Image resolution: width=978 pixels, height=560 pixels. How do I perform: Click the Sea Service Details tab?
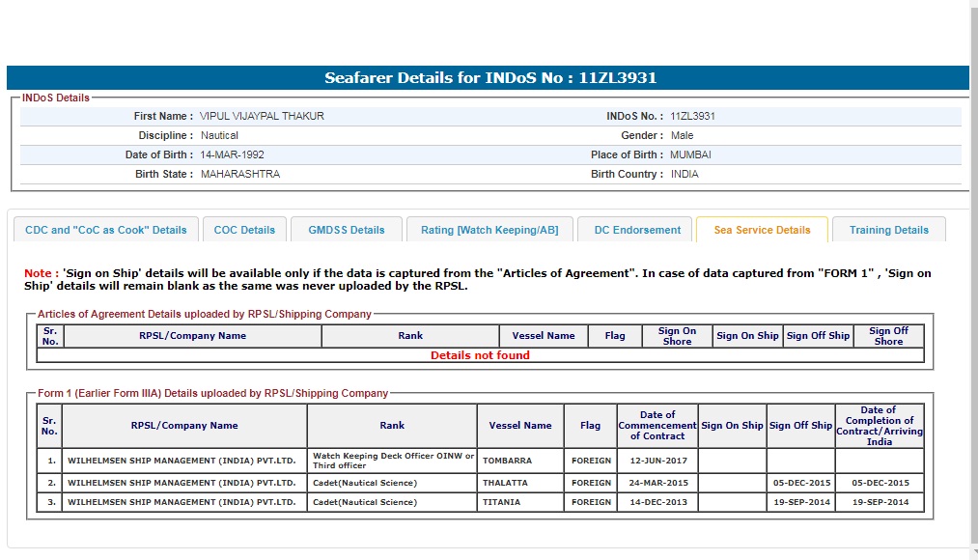point(762,230)
